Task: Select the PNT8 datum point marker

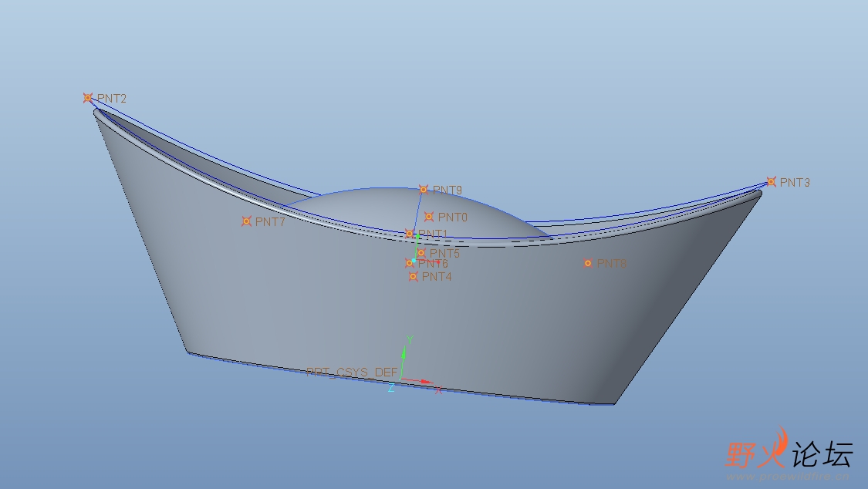Action: (588, 263)
